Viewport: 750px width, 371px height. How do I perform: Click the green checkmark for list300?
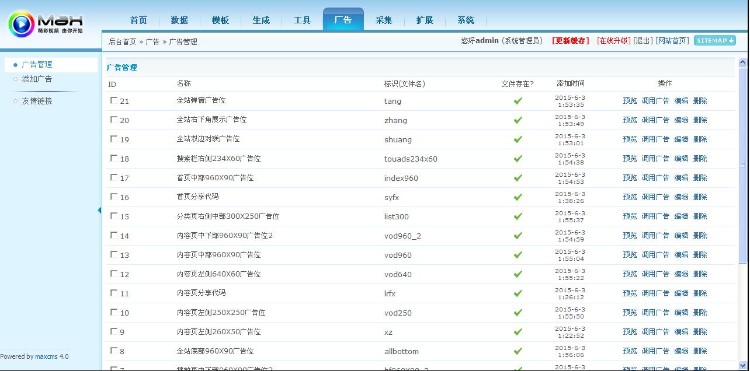pos(518,216)
